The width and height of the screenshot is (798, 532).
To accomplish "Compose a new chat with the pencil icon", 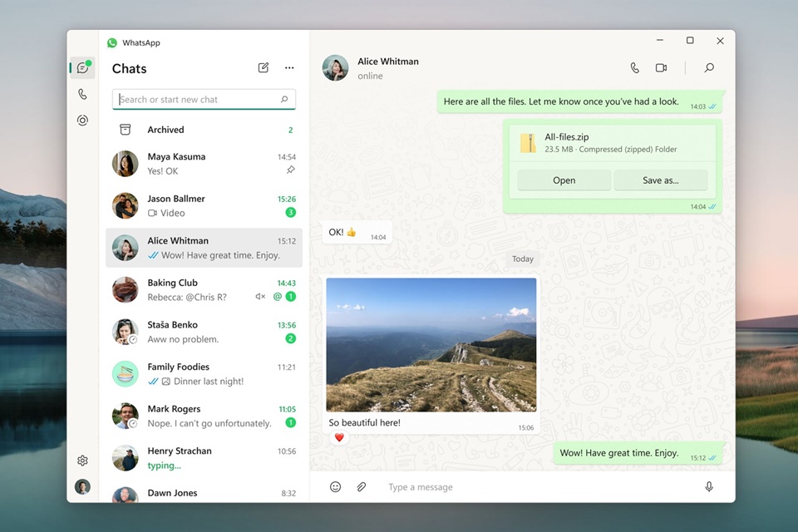I will click(x=263, y=67).
